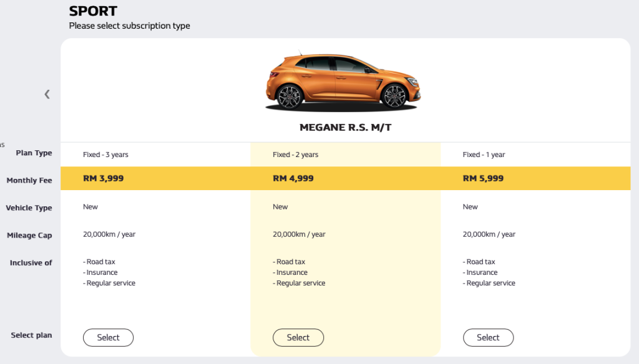639x364 pixels.
Task: Click "Please select subscription type" subtitle
Action: pos(129,26)
